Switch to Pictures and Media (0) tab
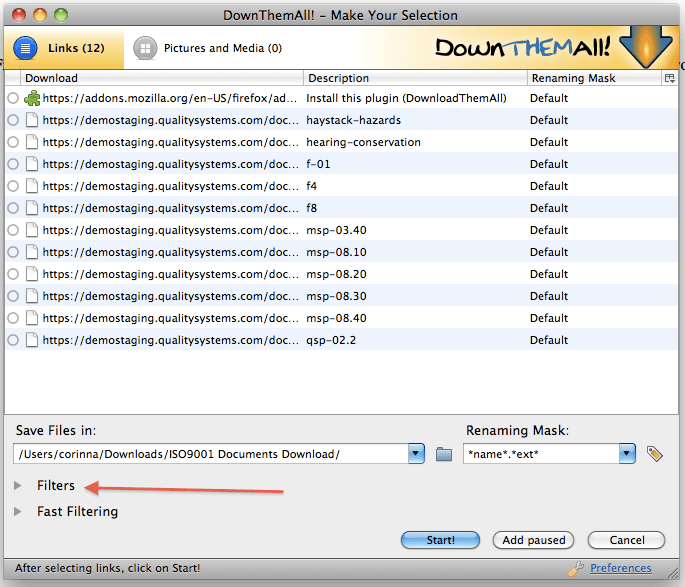Image resolution: width=685 pixels, height=587 pixels. tap(208, 48)
